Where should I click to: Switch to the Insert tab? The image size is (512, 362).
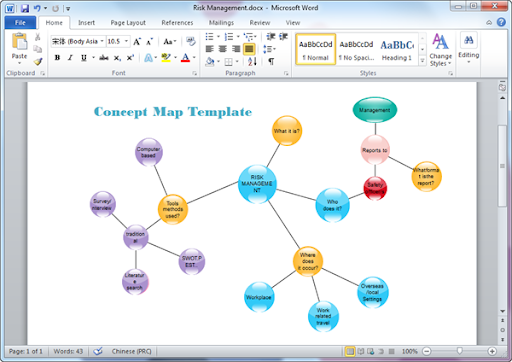tap(86, 23)
